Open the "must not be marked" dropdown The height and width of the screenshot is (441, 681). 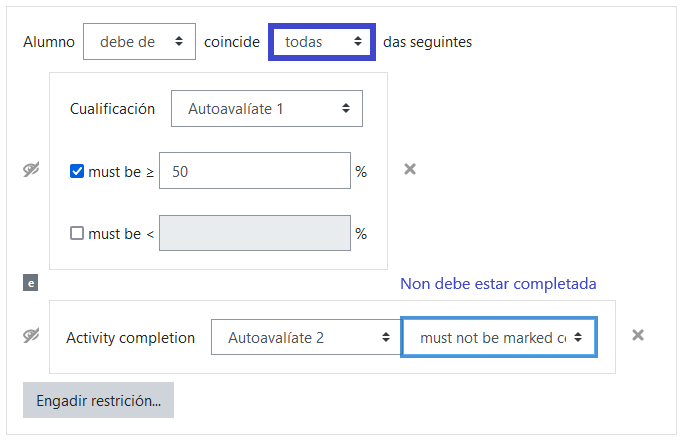pos(499,338)
